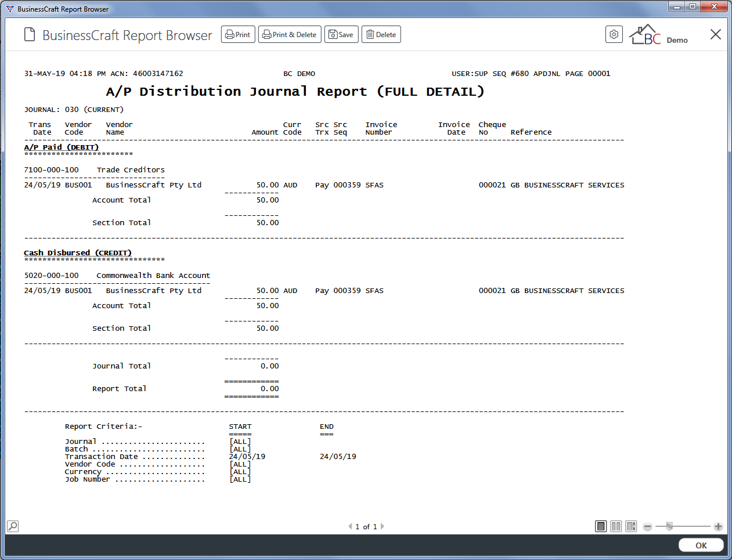Image resolution: width=732 pixels, height=560 pixels.
Task: Click account '5020-000-100'
Action: 52,276
